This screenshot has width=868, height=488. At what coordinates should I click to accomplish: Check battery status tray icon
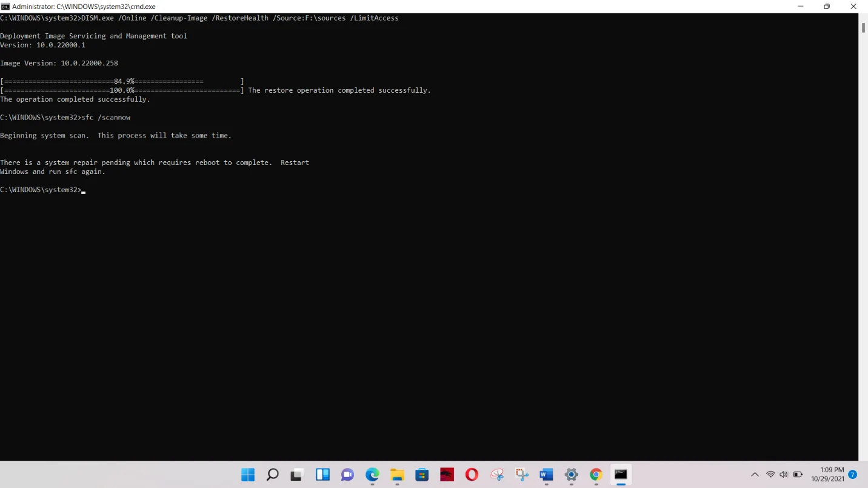(x=798, y=475)
